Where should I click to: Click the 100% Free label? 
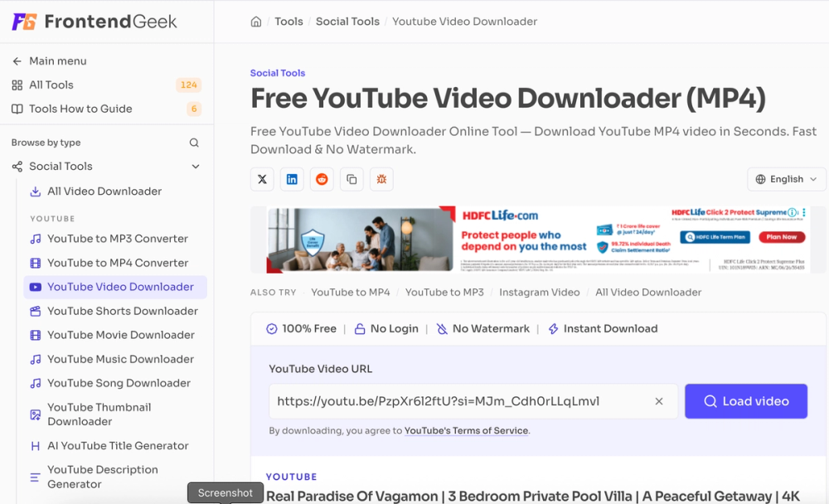[x=302, y=329]
